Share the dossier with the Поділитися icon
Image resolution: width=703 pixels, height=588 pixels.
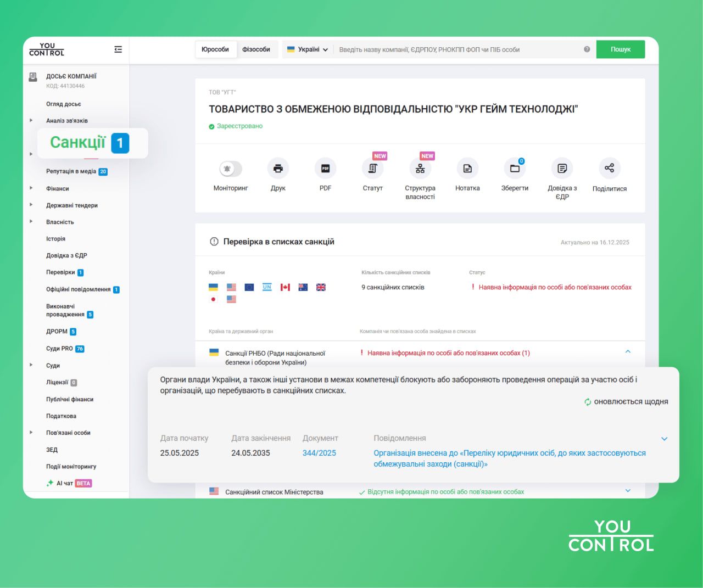click(x=609, y=169)
